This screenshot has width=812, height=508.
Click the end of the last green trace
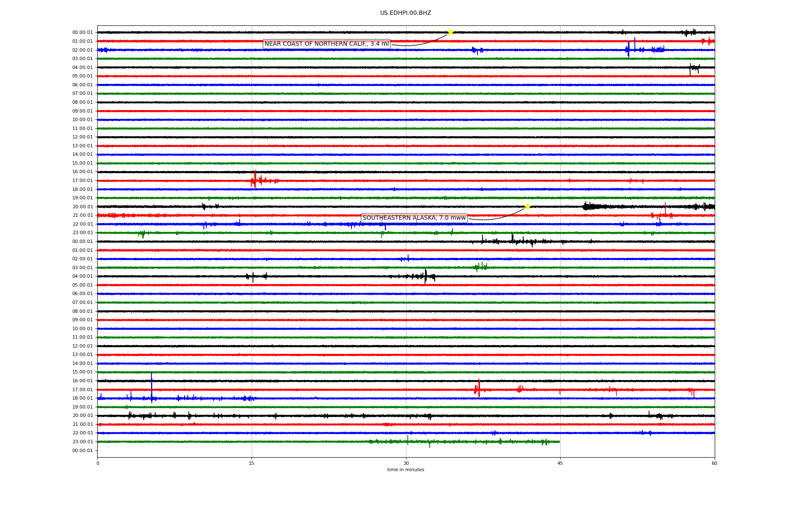pyautogui.click(x=559, y=442)
